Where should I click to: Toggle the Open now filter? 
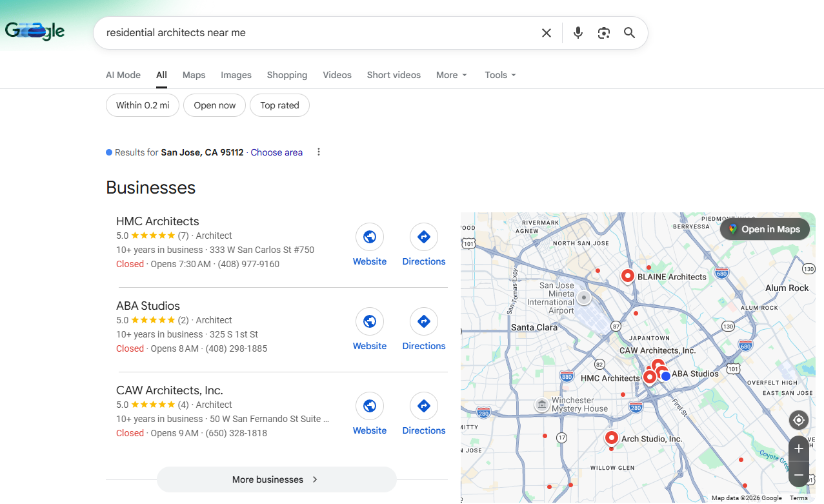215,105
